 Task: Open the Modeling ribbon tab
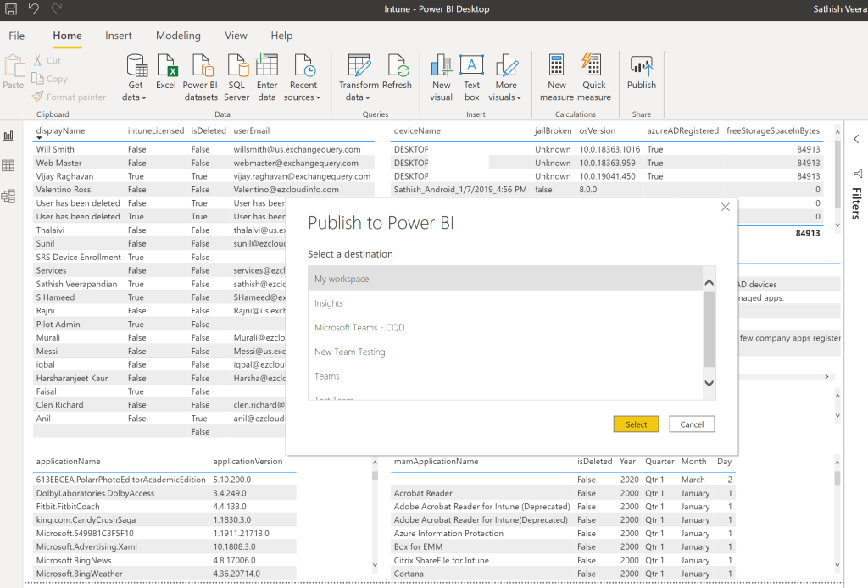[x=178, y=36]
